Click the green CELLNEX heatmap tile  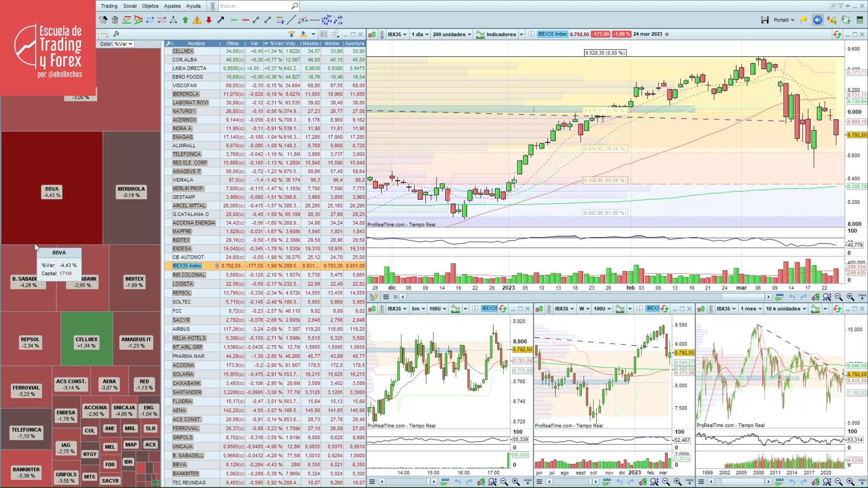pos(86,339)
